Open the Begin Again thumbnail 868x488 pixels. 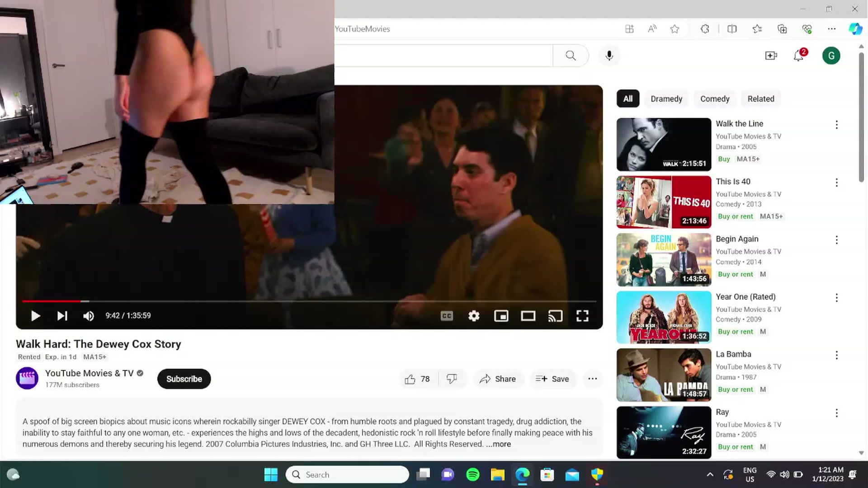point(664,260)
